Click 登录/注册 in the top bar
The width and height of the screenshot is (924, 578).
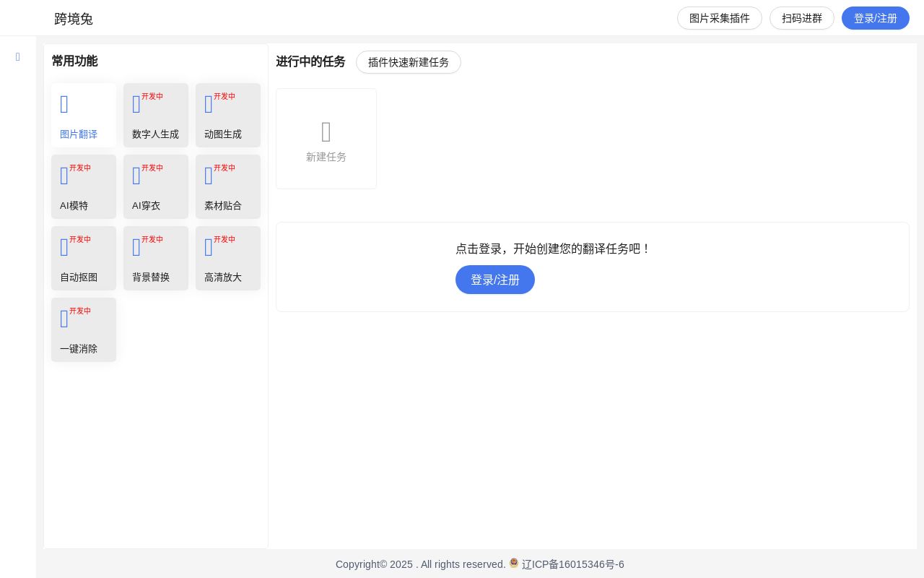[876, 18]
